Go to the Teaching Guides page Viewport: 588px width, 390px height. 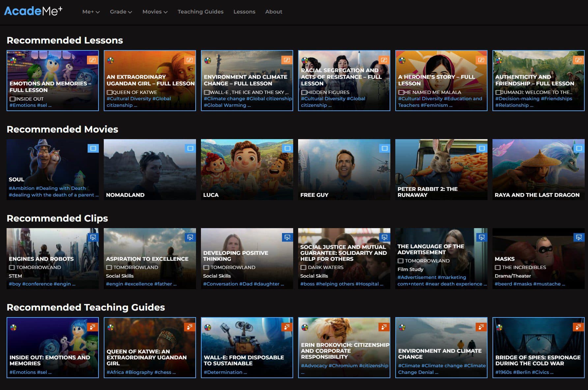tap(200, 12)
